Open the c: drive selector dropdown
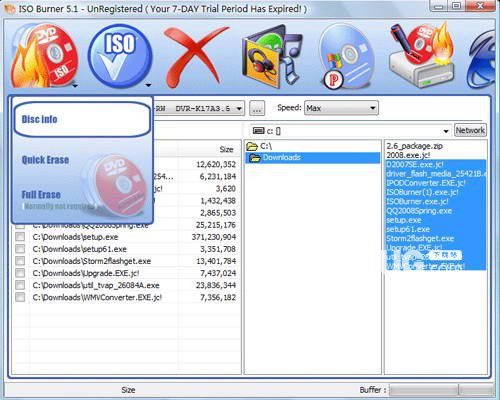This screenshot has width=500, height=400. (x=446, y=131)
